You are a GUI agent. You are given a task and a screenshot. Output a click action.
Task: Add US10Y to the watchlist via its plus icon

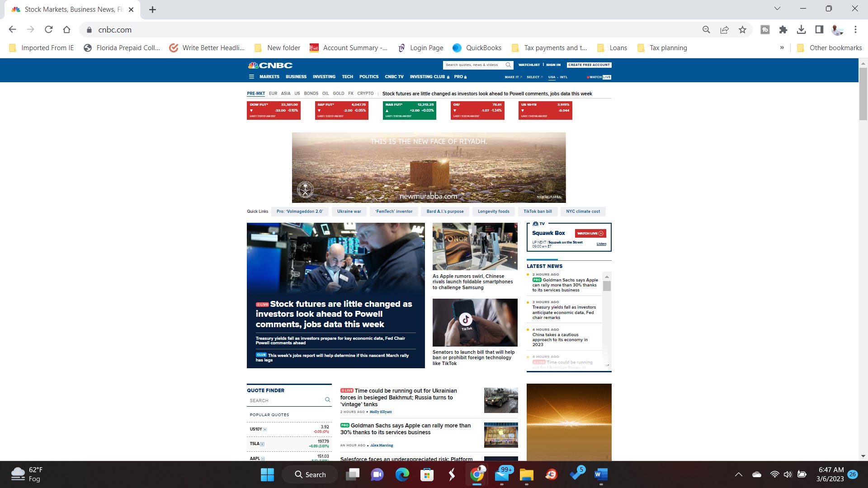(x=265, y=429)
